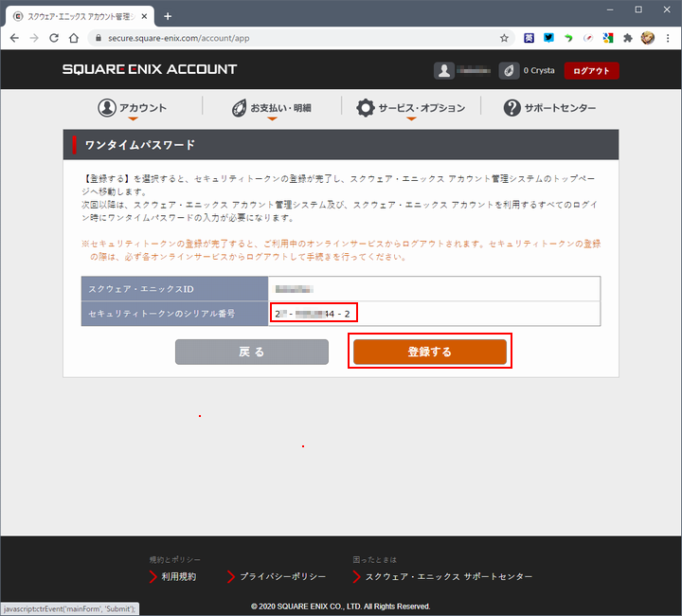Expand the サービス・オプション menu
The height and width of the screenshot is (616, 682).
pyautogui.click(x=411, y=108)
